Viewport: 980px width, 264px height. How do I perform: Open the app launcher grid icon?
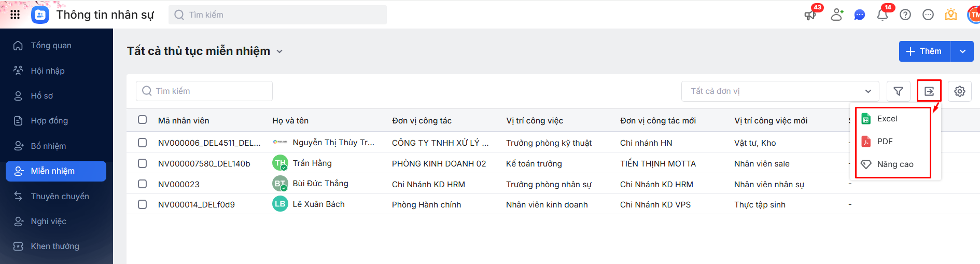point(15,15)
